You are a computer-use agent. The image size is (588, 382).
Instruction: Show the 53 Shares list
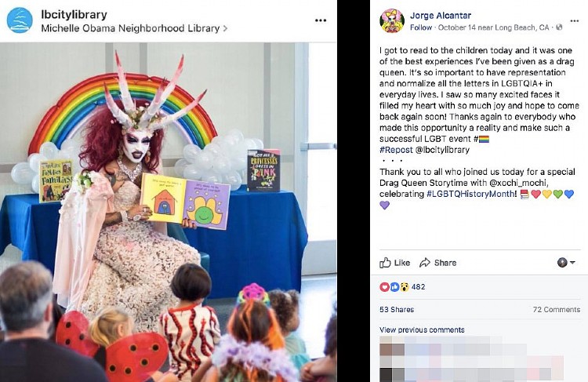tap(397, 310)
